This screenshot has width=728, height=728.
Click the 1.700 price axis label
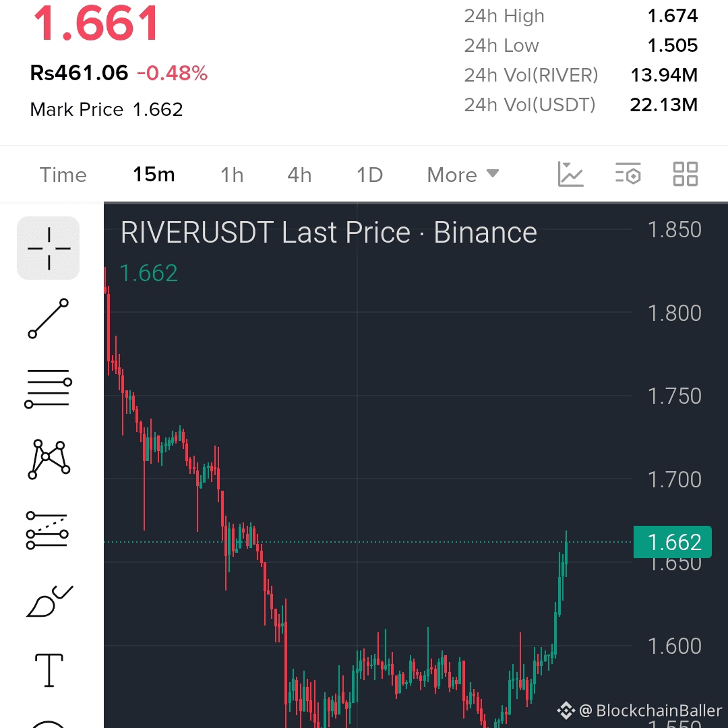click(674, 479)
